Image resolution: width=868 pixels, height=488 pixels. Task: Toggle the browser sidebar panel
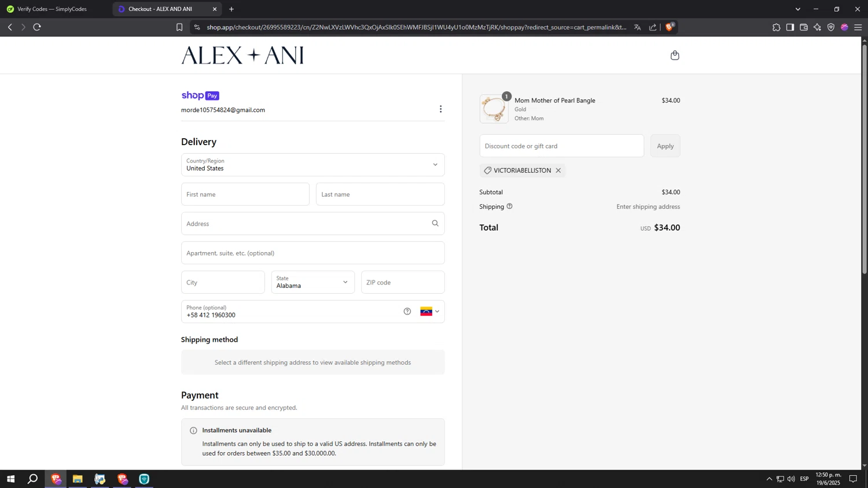(x=790, y=27)
